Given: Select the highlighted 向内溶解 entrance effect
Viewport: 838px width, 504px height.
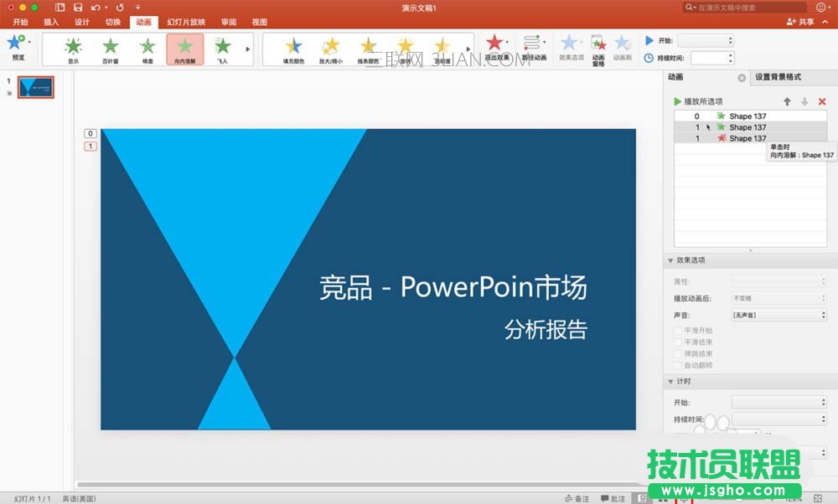Looking at the screenshot, I should (x=185, y=49).
